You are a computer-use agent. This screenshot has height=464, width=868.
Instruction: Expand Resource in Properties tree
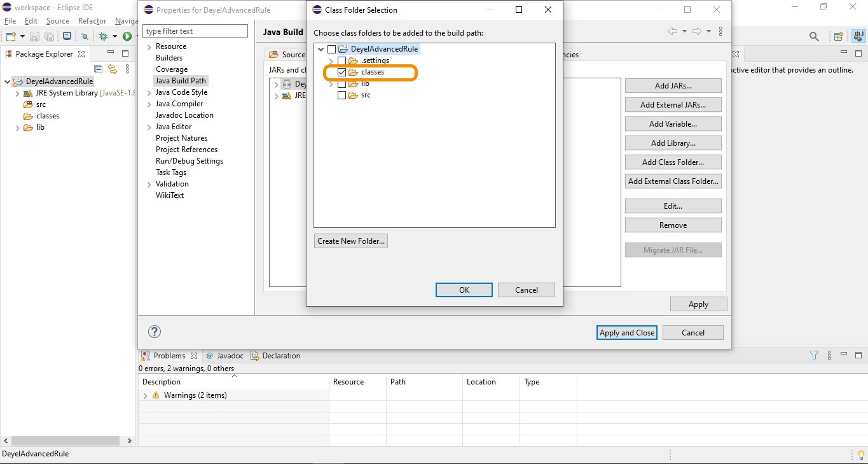(x=149, y=46)
